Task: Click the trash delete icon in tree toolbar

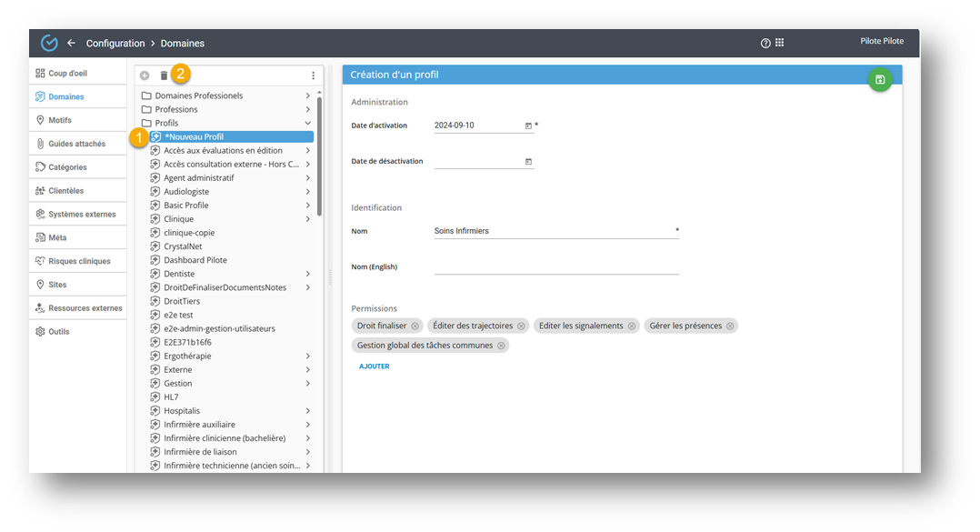Action: pos(164,75)
